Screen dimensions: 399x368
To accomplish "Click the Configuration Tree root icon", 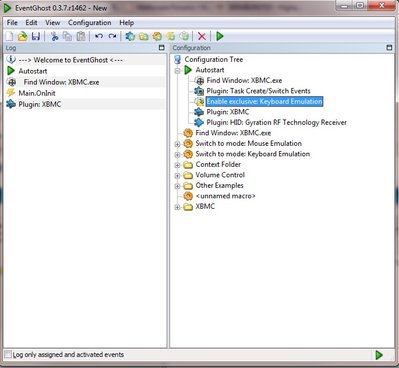I will (178, 60).
